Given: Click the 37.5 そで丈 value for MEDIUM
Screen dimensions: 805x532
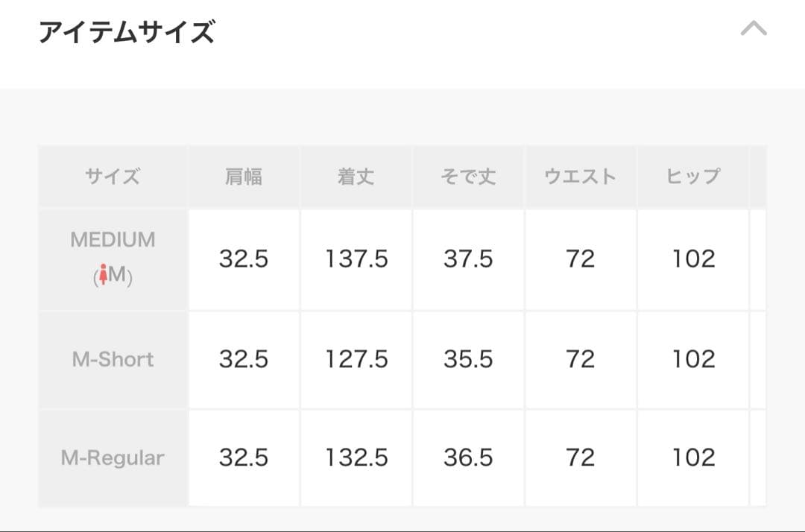Looking at the screenshot, I should pos(469,259).
